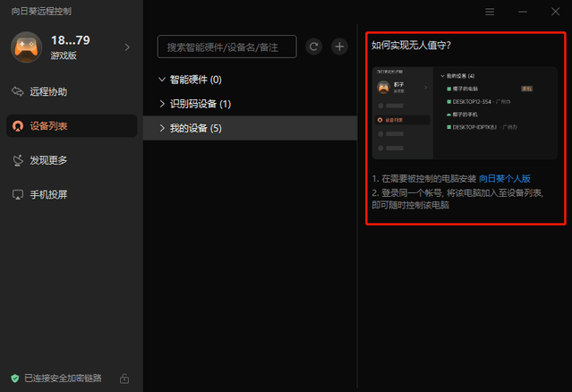This screenshot has height=392, width=572.
Task: Click the 已连接安全加密链路 status text
Action: pos(63,378)
